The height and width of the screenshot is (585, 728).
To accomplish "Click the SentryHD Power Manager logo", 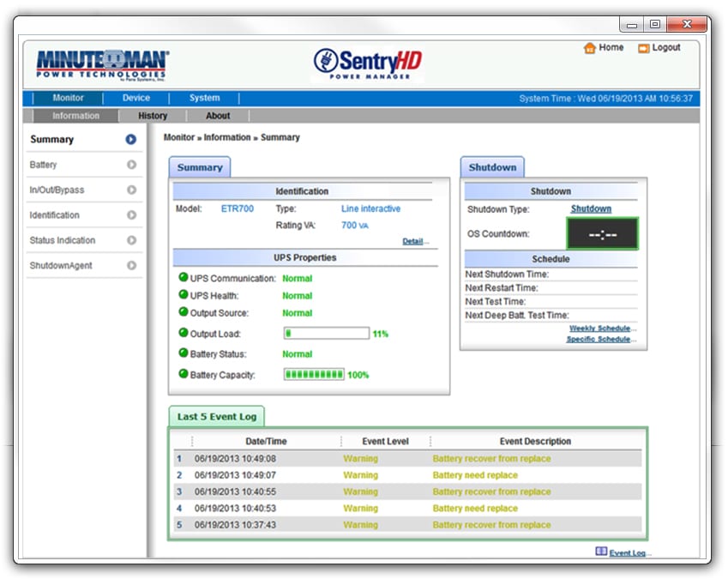I will 367,63.
